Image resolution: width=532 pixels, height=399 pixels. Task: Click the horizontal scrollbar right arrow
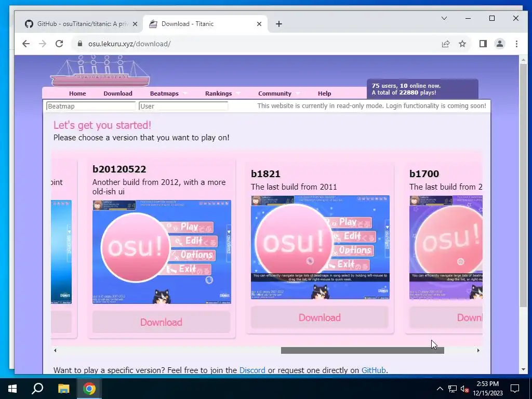pyautogui.click(x=478, y=351)
